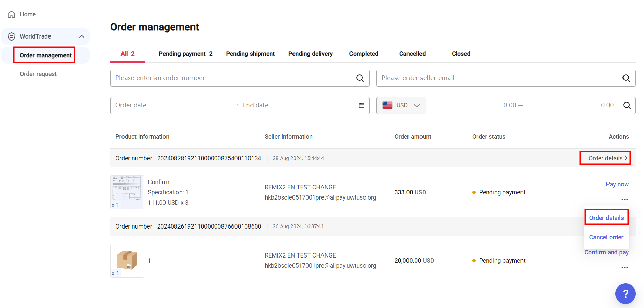644x308 pixels.
Task: Click the order number search magnifier icon
Action: coord(360,78)
